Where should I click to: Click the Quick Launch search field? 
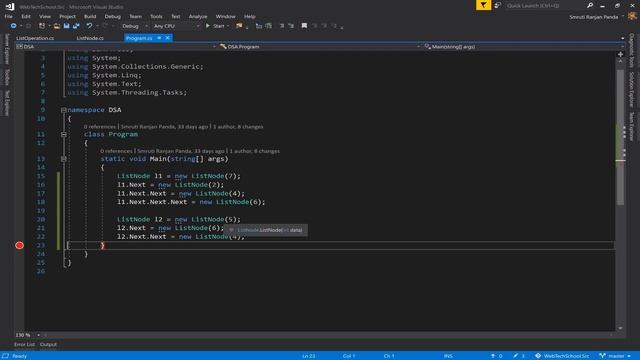coord(545,6)
